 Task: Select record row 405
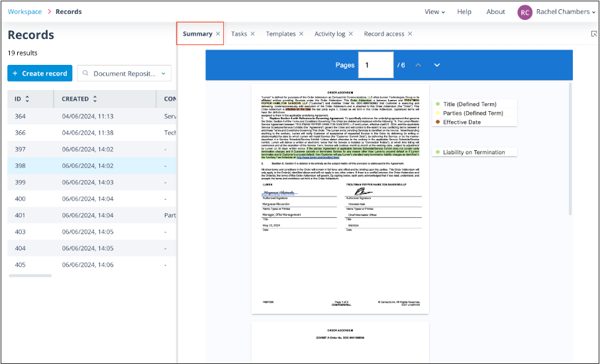91,265
